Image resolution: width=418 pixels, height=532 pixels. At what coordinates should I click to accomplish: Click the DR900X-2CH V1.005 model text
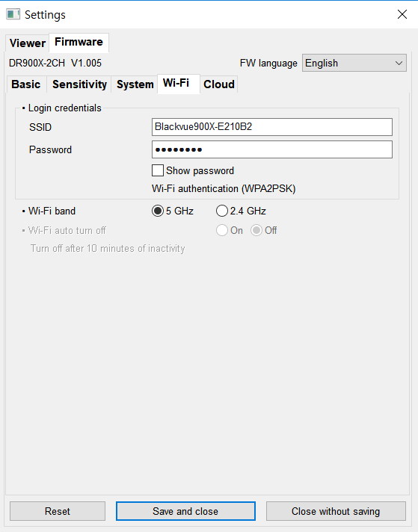(x=55, y=63)
